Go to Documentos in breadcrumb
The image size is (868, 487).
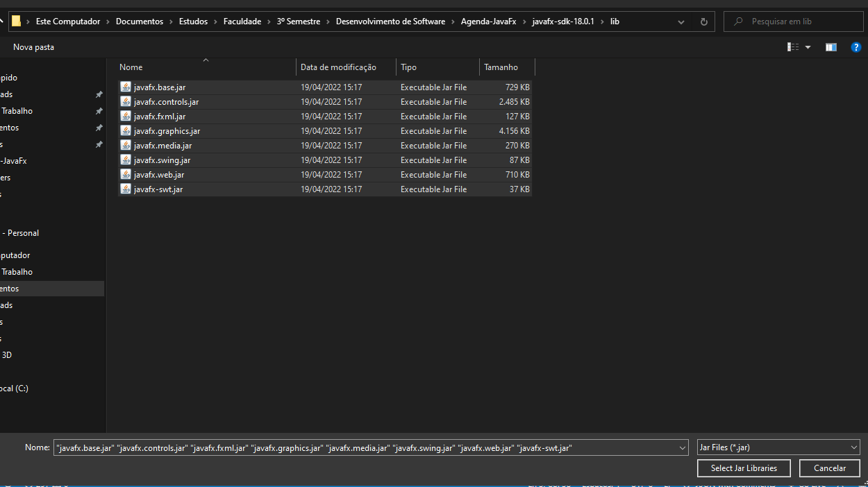click(140, 22)
